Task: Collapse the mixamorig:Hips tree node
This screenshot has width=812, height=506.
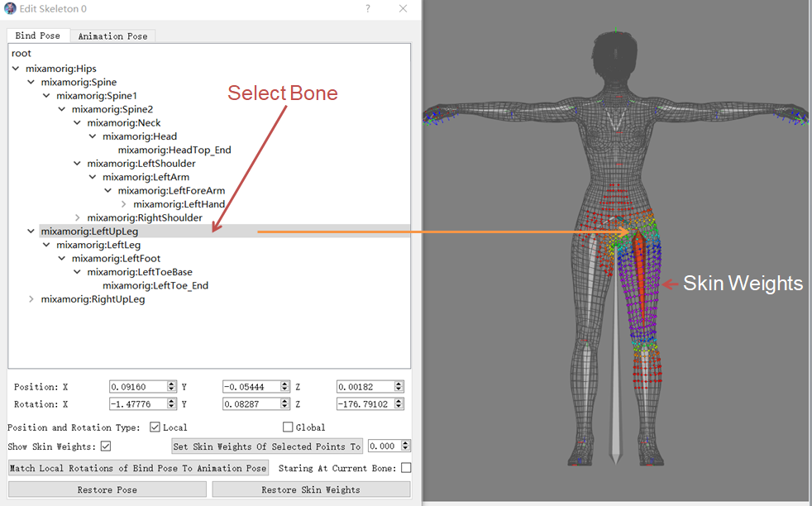Action: click(17, 69)
